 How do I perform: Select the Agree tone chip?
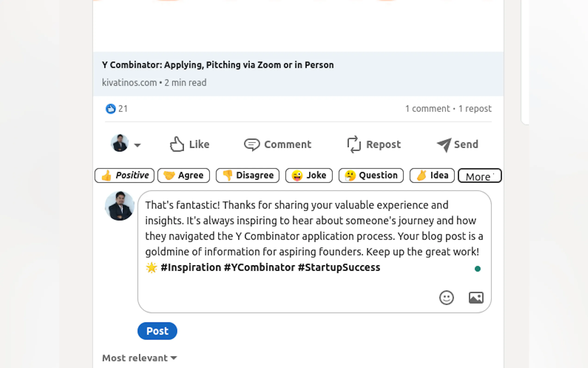[184, 175]
